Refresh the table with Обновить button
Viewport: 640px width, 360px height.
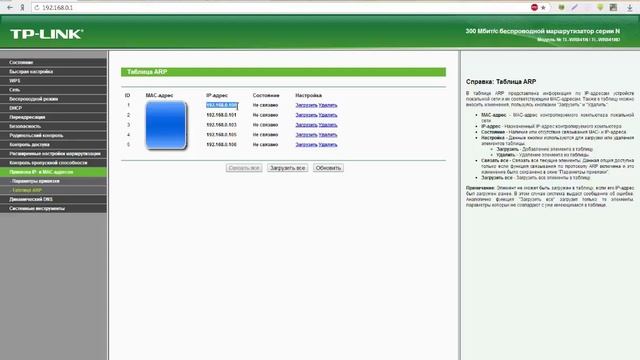pyautogui.click(x=328, y=168)
